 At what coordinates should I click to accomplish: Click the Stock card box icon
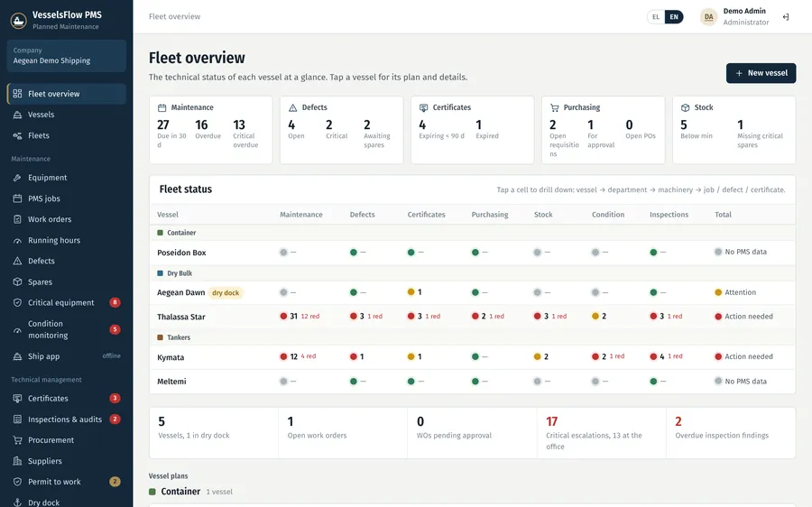coord(685,107)
